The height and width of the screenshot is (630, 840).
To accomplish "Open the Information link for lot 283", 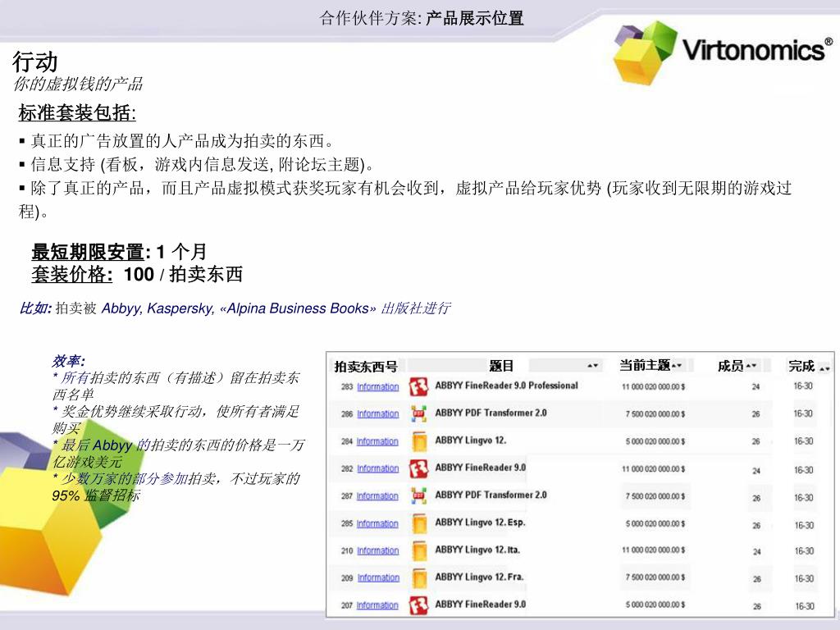I will [x=377, y=387].
